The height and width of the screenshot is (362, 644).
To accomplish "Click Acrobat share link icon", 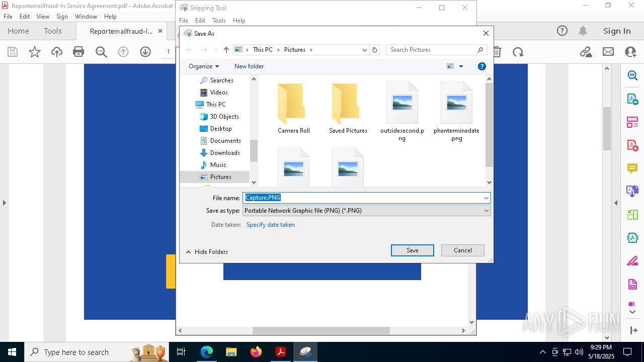I will click(x=586, y=52).
